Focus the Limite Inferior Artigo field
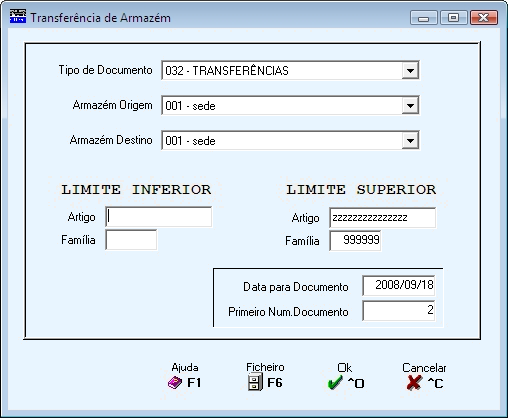 159,217
